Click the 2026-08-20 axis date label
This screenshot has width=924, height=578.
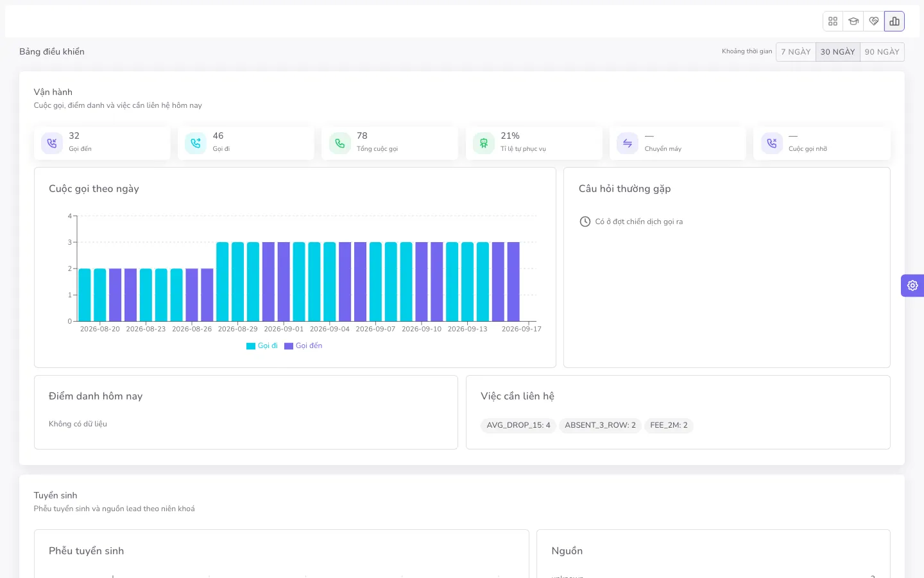(x=100, y=329)
